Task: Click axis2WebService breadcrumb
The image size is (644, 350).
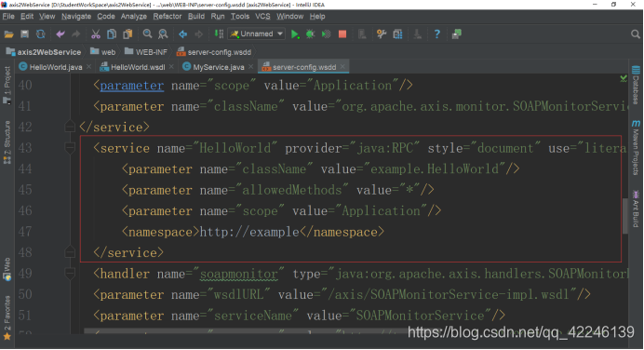Action: (x=44, y=52)
